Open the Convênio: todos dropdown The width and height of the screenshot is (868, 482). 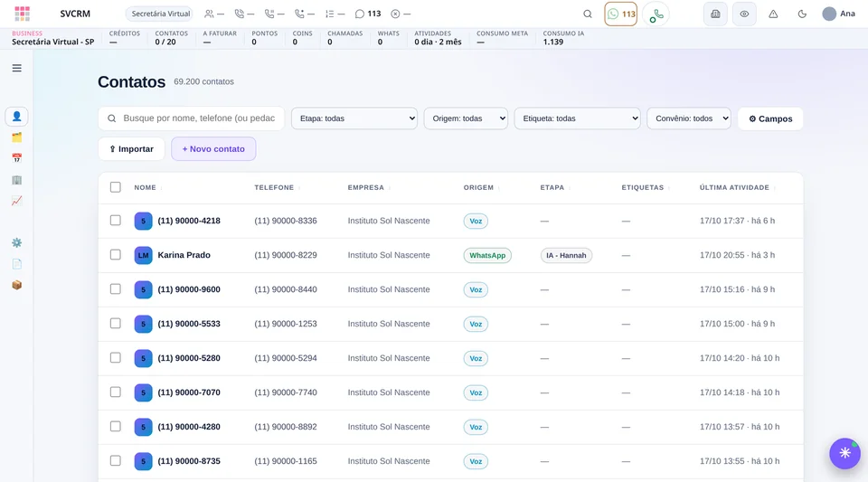point(689,118)
